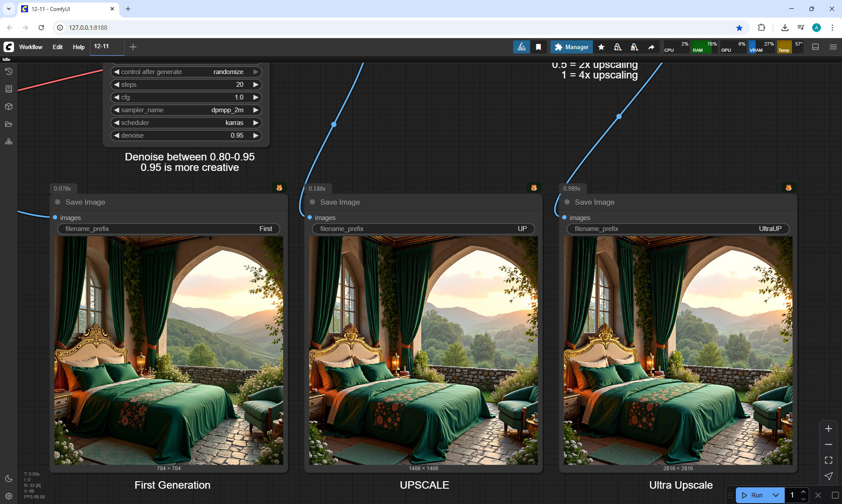Open the scheduler karras combo box

coord(186,123)
